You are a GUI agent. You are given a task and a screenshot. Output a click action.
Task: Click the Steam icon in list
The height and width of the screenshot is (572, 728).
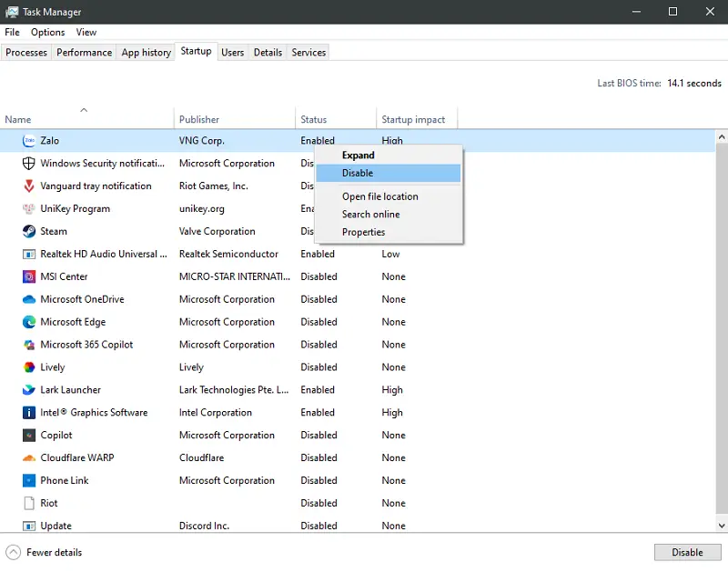point(29,232)
